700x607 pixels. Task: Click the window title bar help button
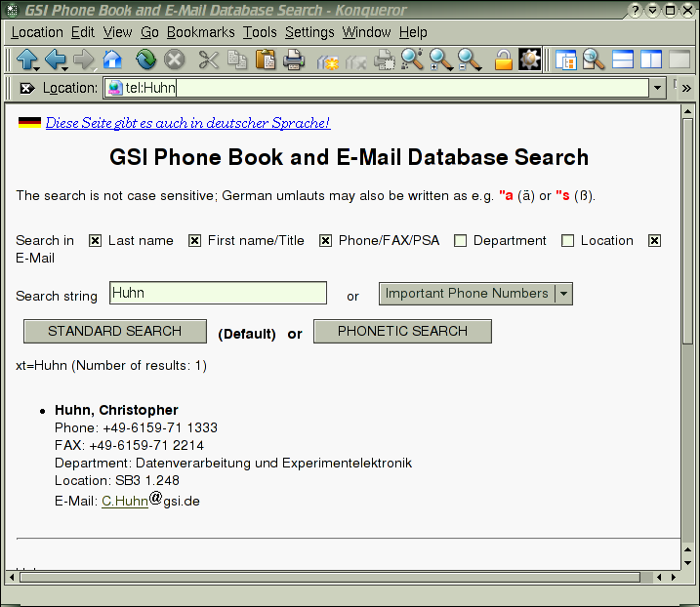tap(636, 10)
